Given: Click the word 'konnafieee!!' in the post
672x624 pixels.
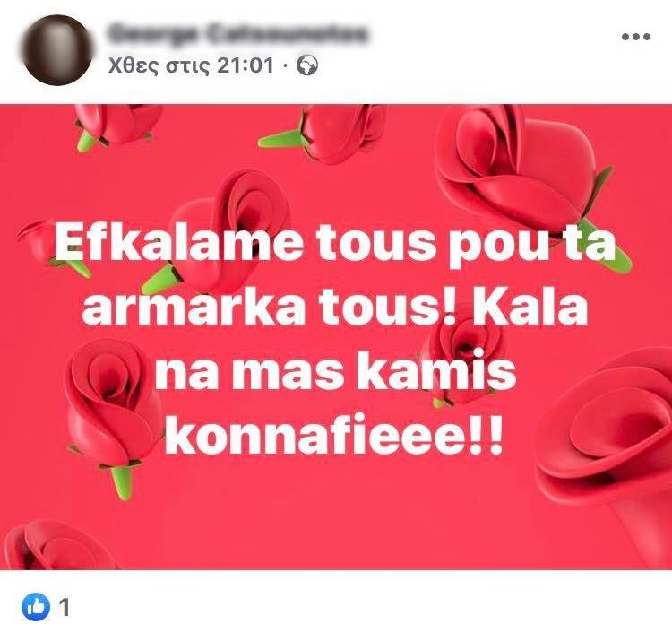Looking at the screenshot, I should [x=334, y=435].
